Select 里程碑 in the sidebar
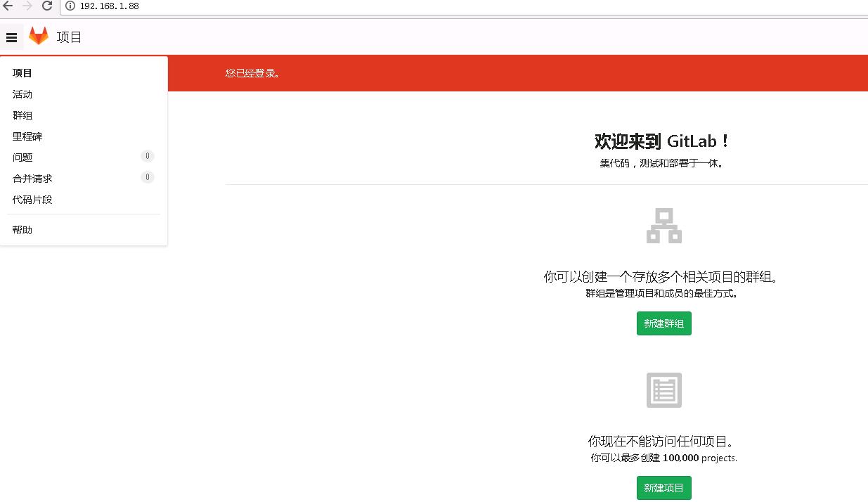 click(27, 136)
